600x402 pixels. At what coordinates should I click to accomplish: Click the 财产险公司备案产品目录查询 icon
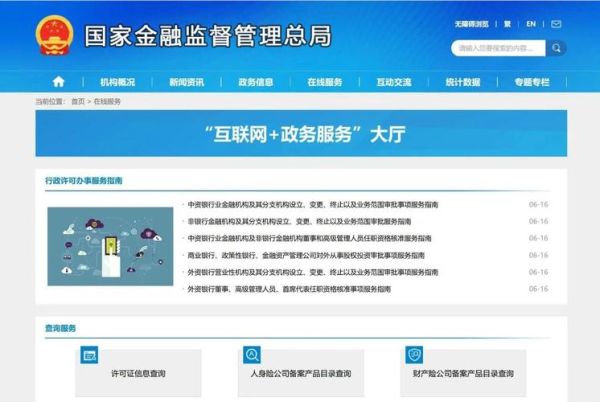coord(414,355)
